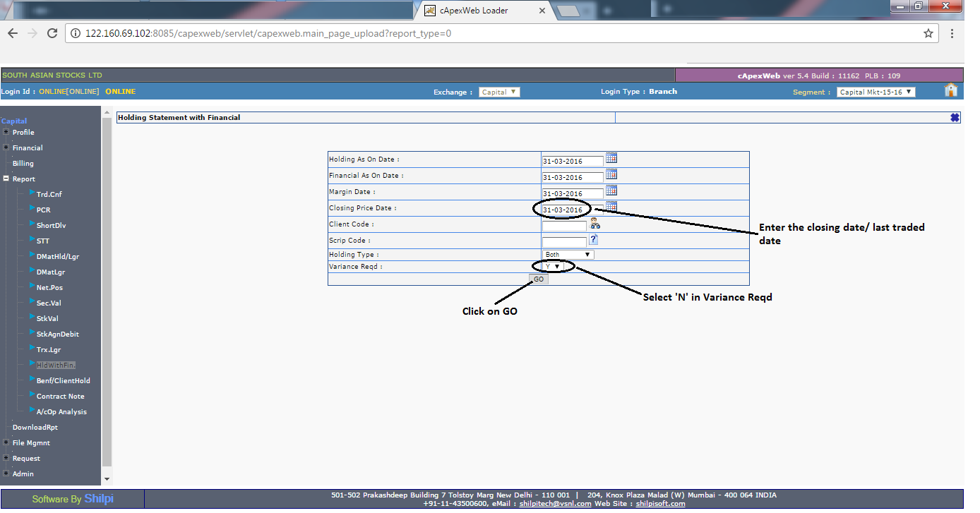Select HldWithFin. report item
Viewport: 980px width, 513px height.
pos(56,365)
